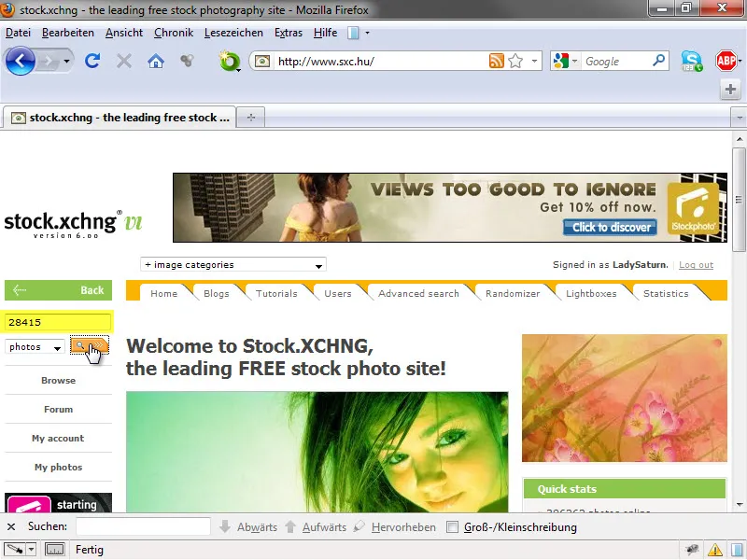The height and width of the screenshot is (560, 747).
Task: Click the Suchen find text field
Action: pos(143,526)
